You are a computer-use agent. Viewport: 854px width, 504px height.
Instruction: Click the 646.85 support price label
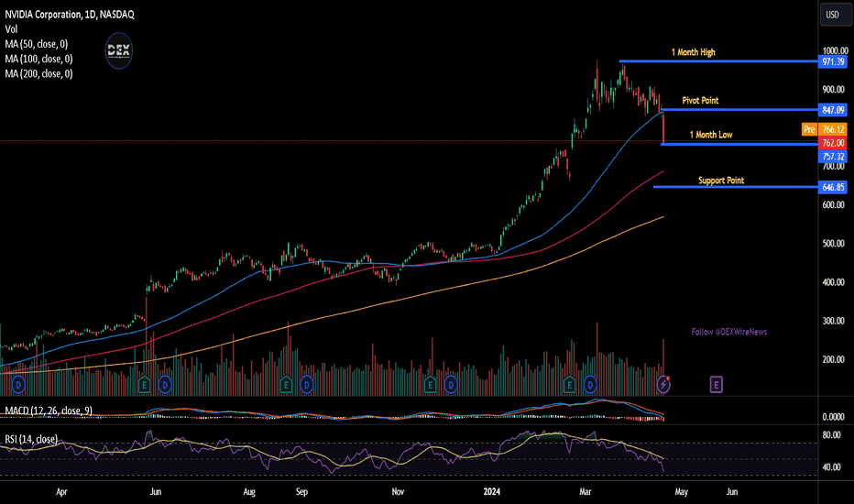[833, 188]
